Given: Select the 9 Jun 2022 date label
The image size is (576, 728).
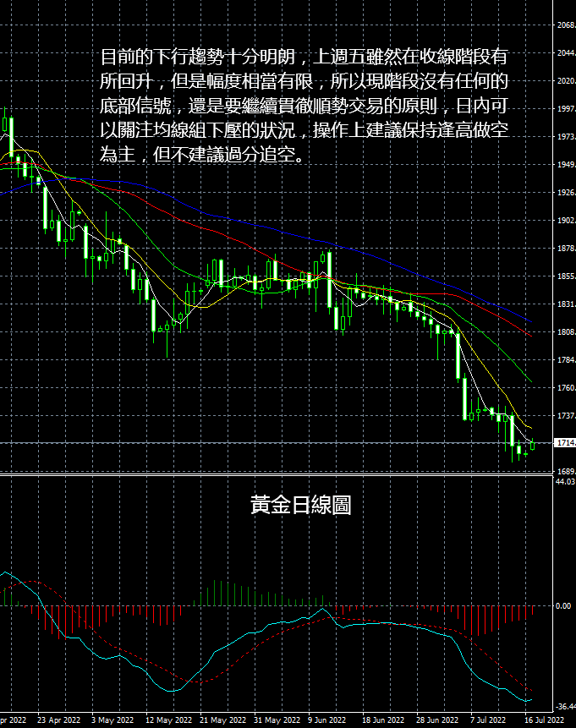Looking at the screenshot, I should (327, 720).
